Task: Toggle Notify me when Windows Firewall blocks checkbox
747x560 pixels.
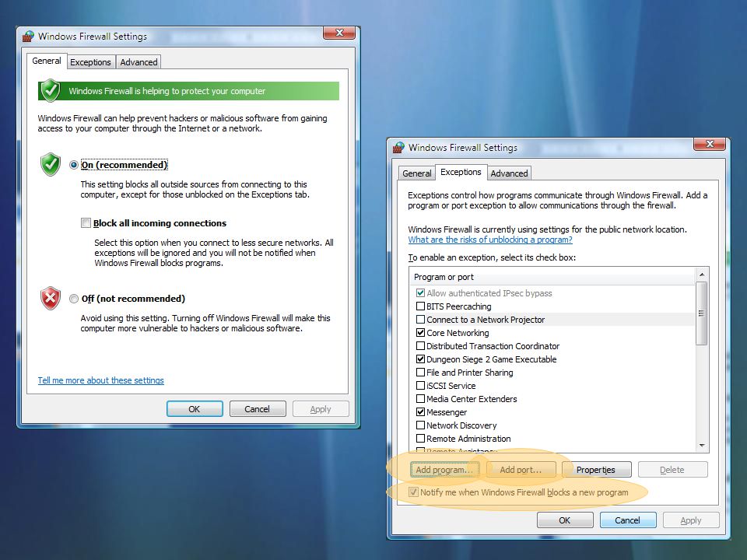Action: coord(413,492)
